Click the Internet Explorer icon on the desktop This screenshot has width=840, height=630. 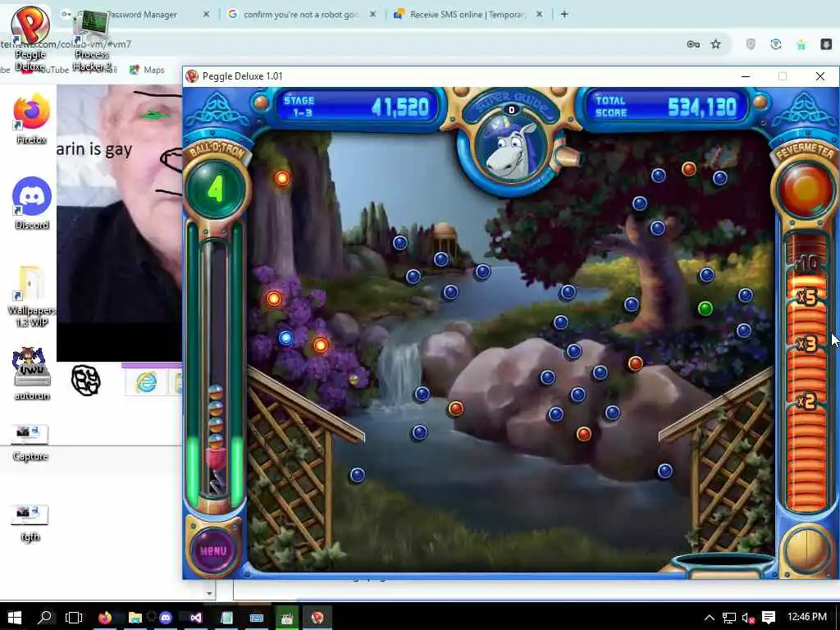click(146, 382)
